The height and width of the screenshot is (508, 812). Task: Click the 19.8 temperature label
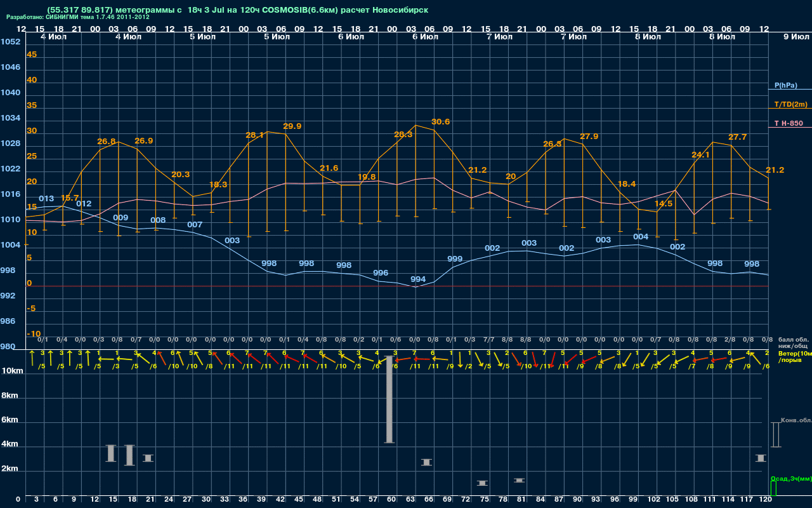pos(367,177)
